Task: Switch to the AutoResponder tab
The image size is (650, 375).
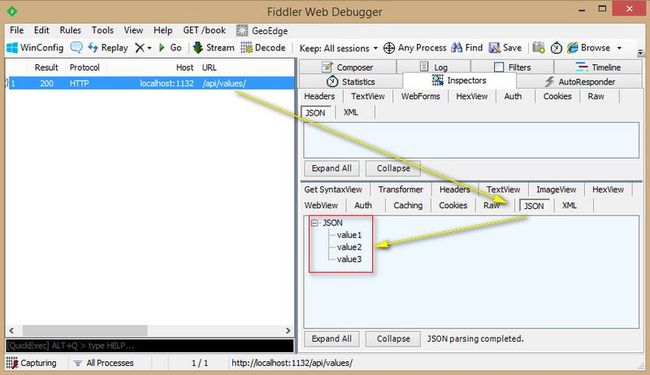Action: coord(580,82)
